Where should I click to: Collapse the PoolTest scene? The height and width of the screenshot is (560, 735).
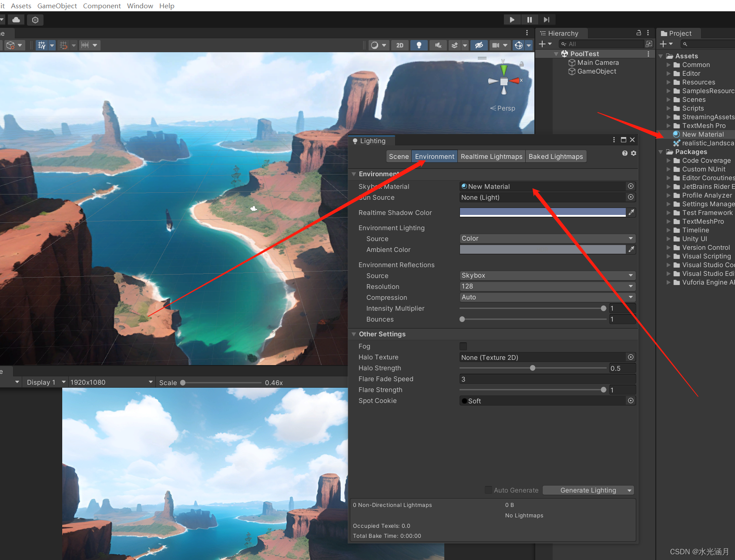pyautogui.click(x=556, y=54)
